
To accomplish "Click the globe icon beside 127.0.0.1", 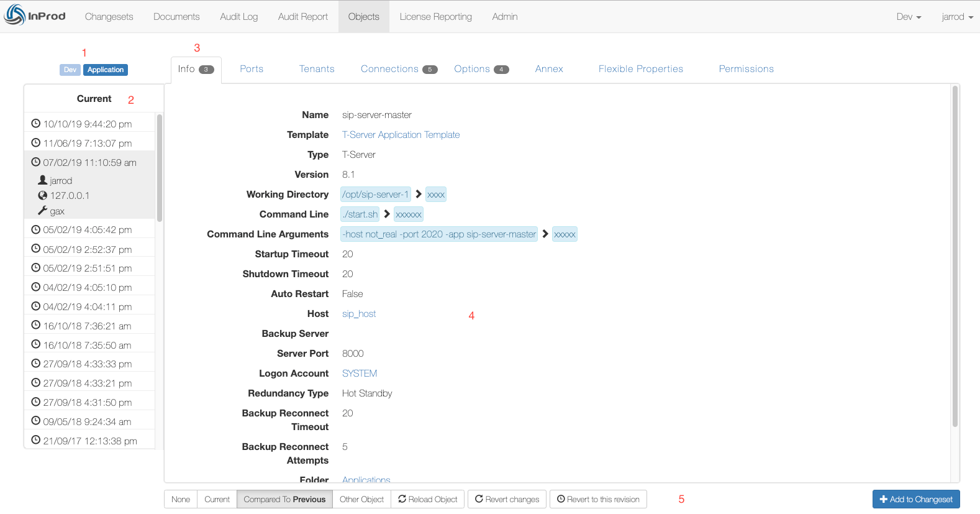I will (43, 195).
